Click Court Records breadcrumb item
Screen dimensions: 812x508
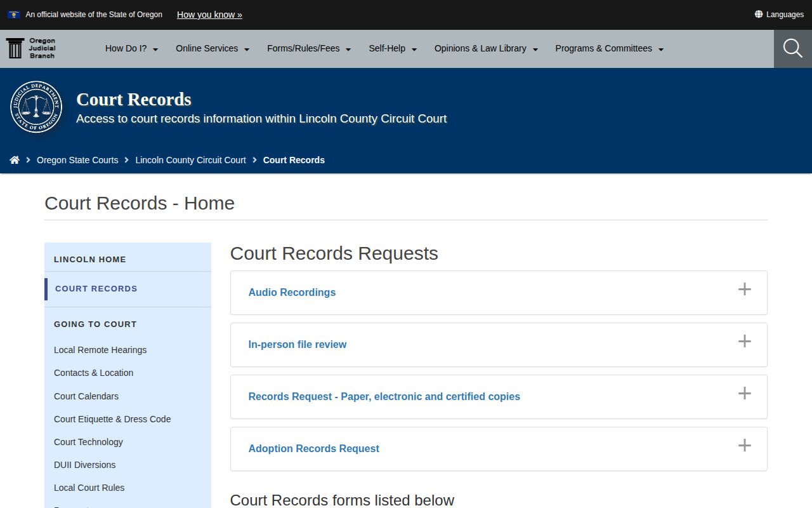point(294,160)
